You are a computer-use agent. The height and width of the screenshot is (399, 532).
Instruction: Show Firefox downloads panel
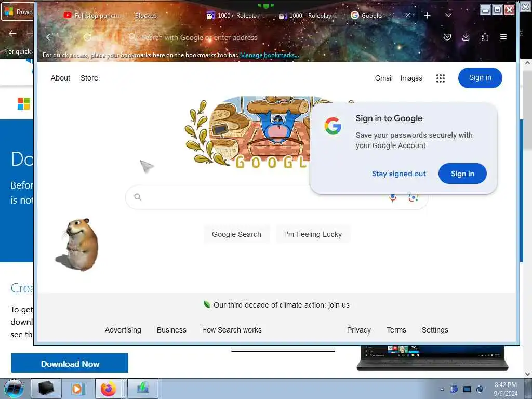click(466, 37)
